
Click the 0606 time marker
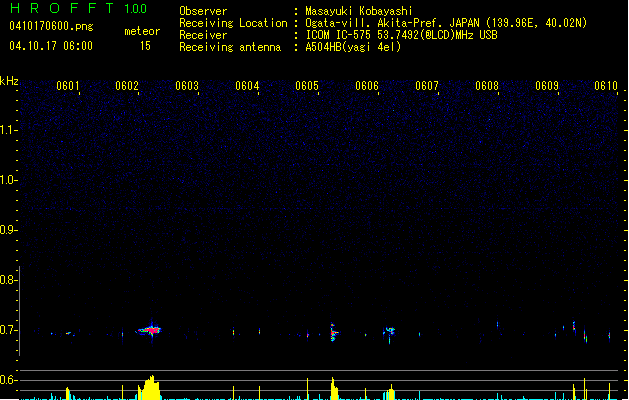point(367,86)
